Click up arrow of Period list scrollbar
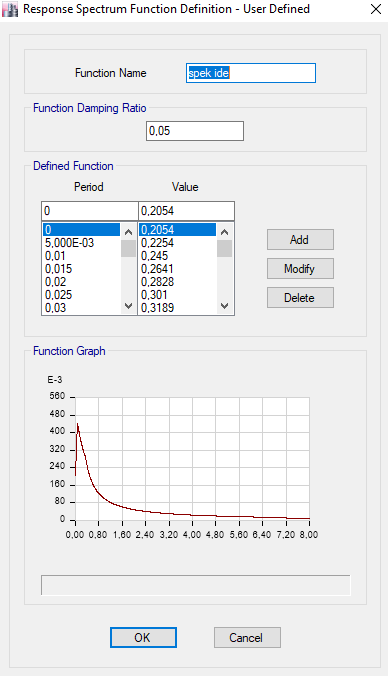 point(128,232)
